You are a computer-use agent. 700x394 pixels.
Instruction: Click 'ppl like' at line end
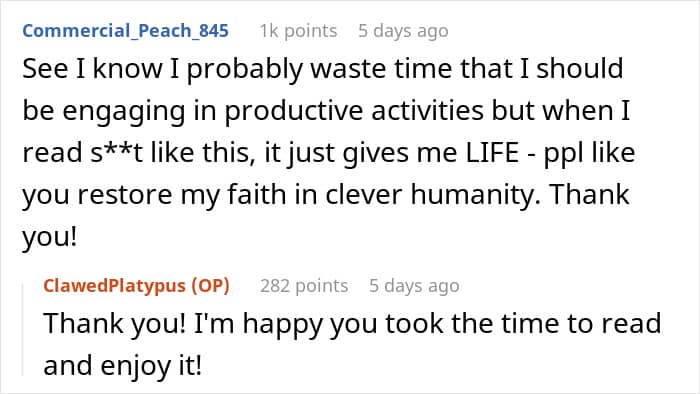pos(589,153)
